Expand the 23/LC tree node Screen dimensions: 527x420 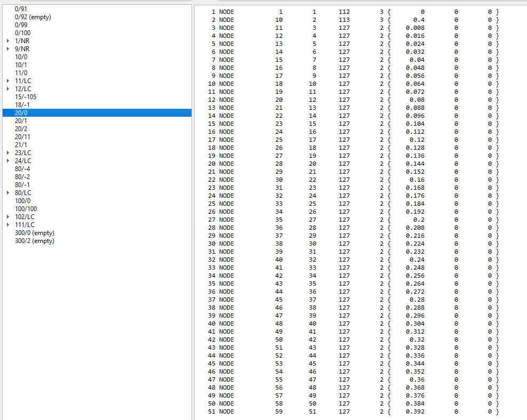pyautogui.click(x=8, y=153)
